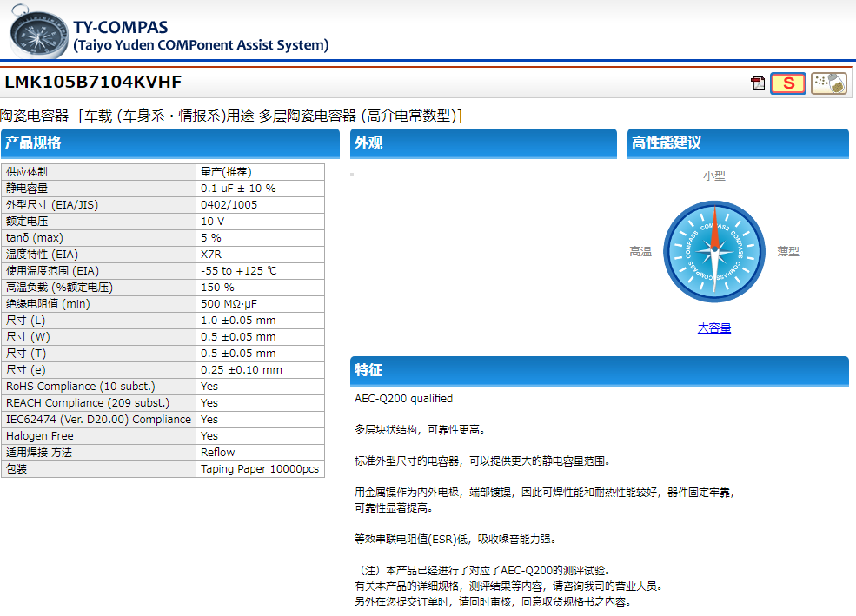Select the 10 V rated voltage value
Viewport: 856px width, 616px height.
click(212, 222)
